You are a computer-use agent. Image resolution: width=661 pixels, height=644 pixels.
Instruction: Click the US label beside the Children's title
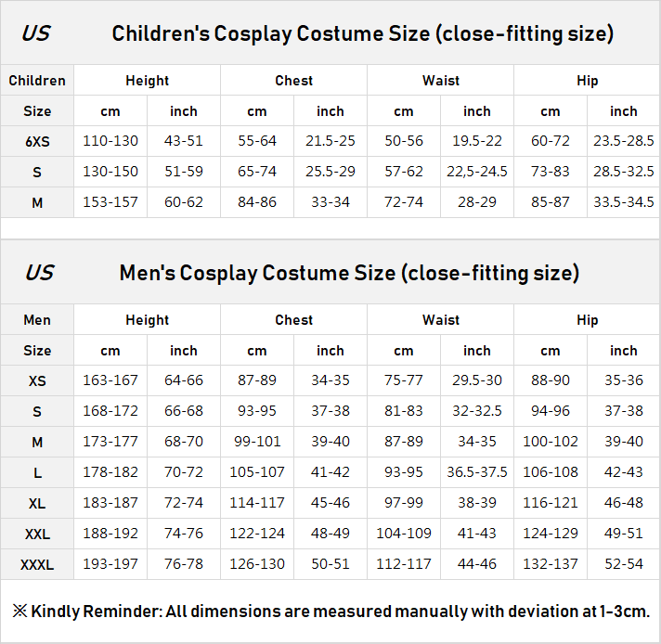(36, 34)
